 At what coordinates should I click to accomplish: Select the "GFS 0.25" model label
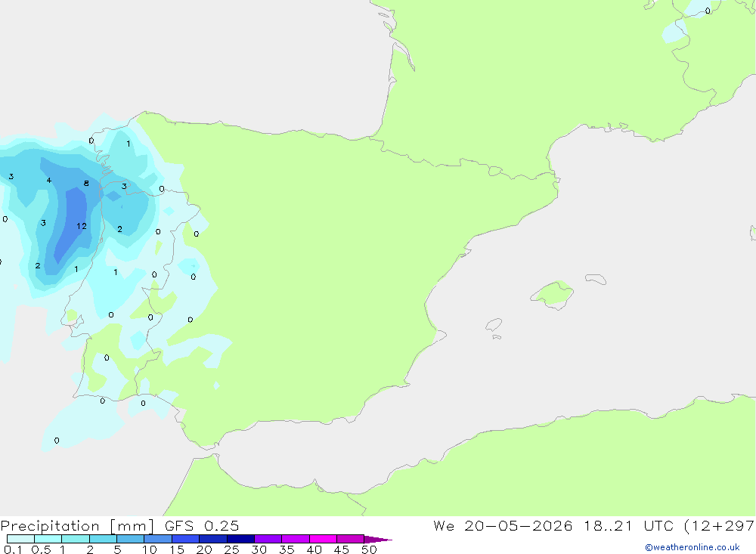202,525
